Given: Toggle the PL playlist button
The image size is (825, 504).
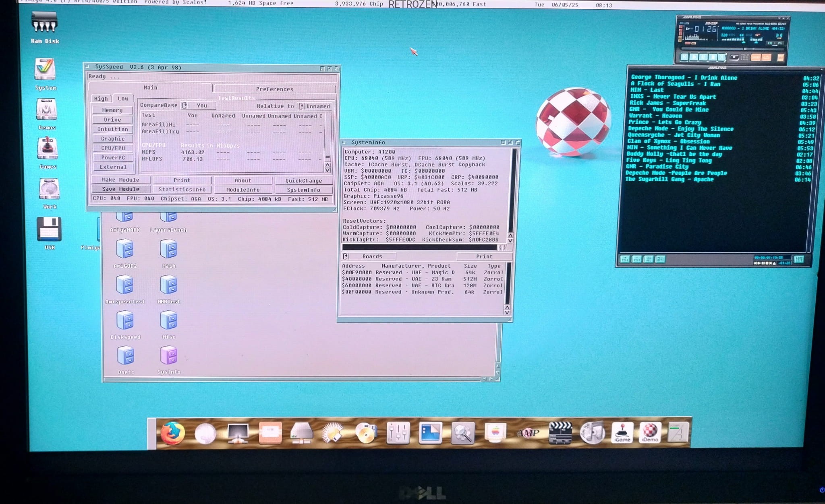Looking at the screenshot, I should [779, 43].
